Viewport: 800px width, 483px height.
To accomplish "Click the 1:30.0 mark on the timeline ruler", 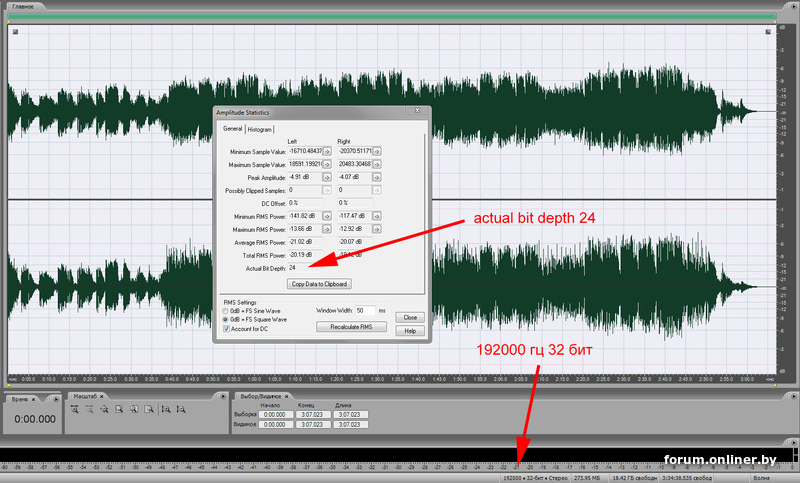I will tap(377, 379).
